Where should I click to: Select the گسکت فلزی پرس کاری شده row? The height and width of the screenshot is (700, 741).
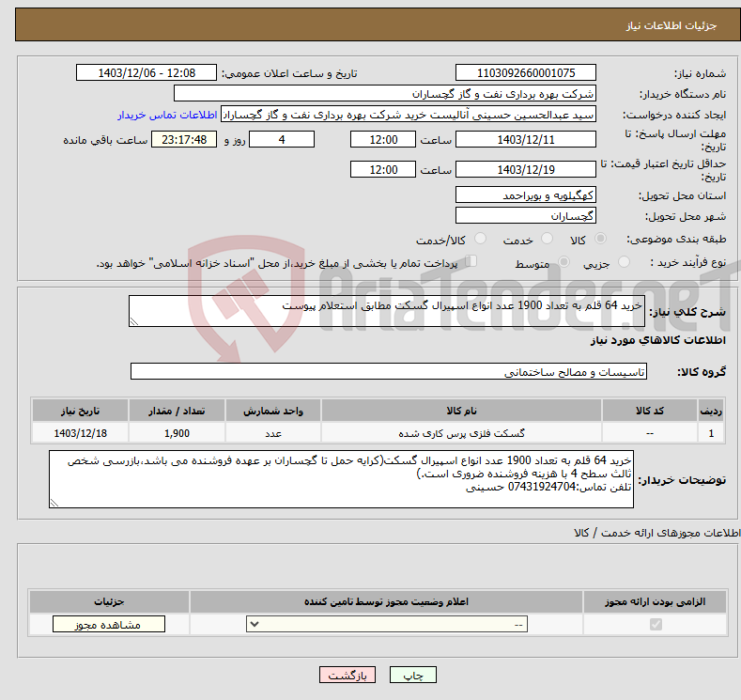point(462,434)
